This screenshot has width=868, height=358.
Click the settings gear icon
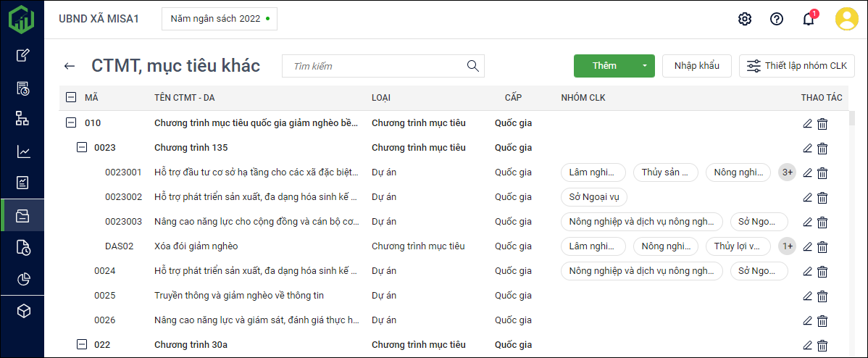pos(744,19)
